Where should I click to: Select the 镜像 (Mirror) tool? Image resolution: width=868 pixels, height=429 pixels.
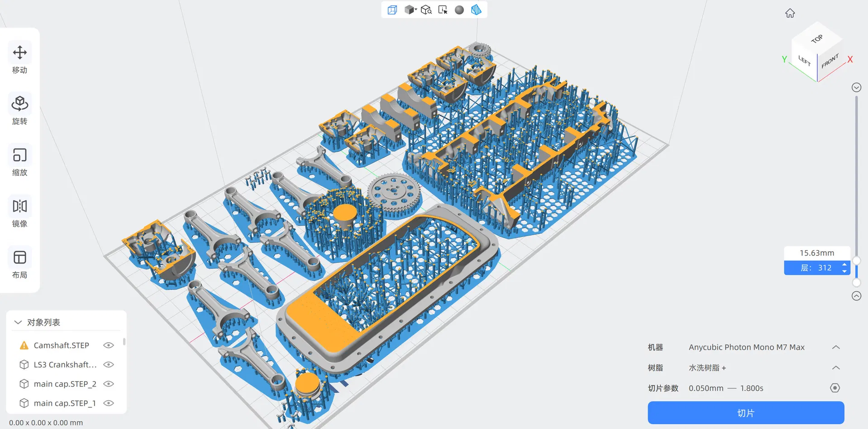coord(19,212)
